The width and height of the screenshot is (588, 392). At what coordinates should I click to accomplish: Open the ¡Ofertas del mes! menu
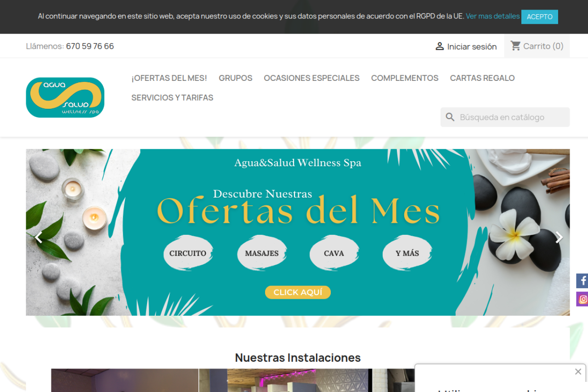coord(169,78)
